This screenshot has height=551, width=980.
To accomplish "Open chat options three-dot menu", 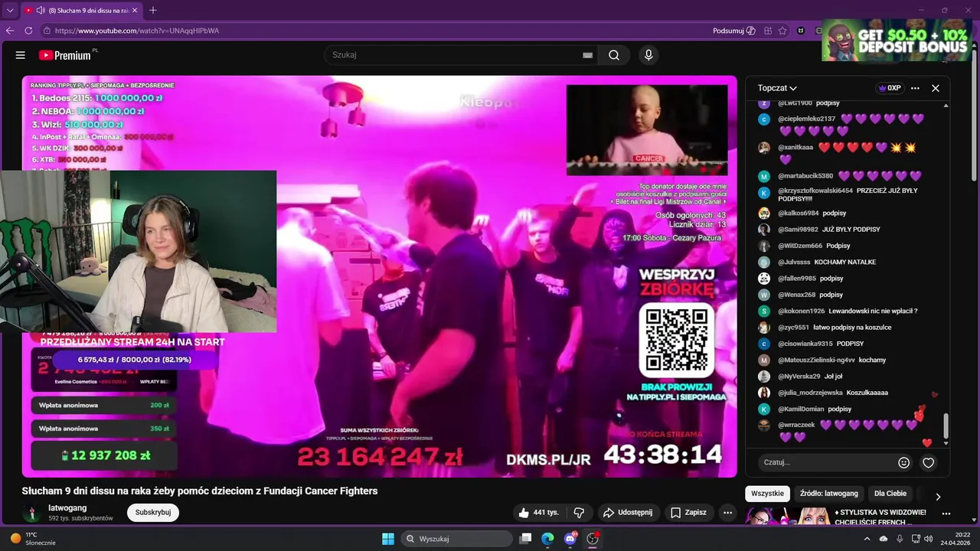I will point(915,88).
